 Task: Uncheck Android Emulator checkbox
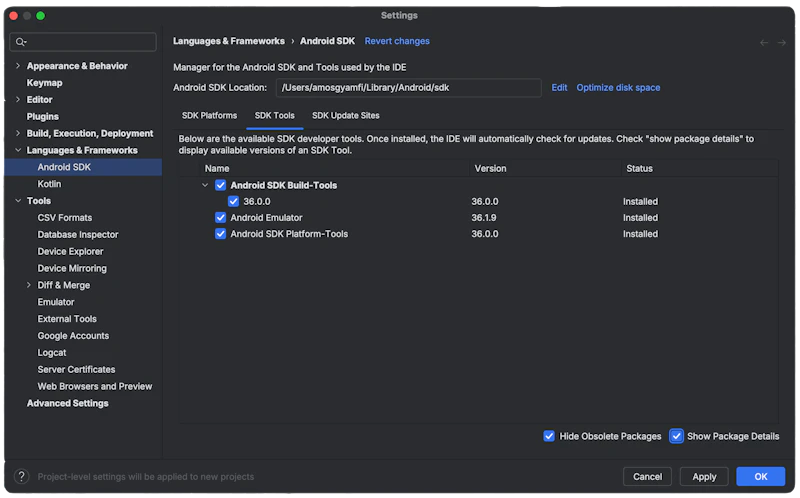click(220, 218)
